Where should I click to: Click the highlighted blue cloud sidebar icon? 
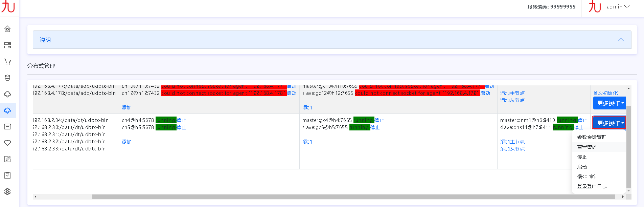[x=7, y=111]
